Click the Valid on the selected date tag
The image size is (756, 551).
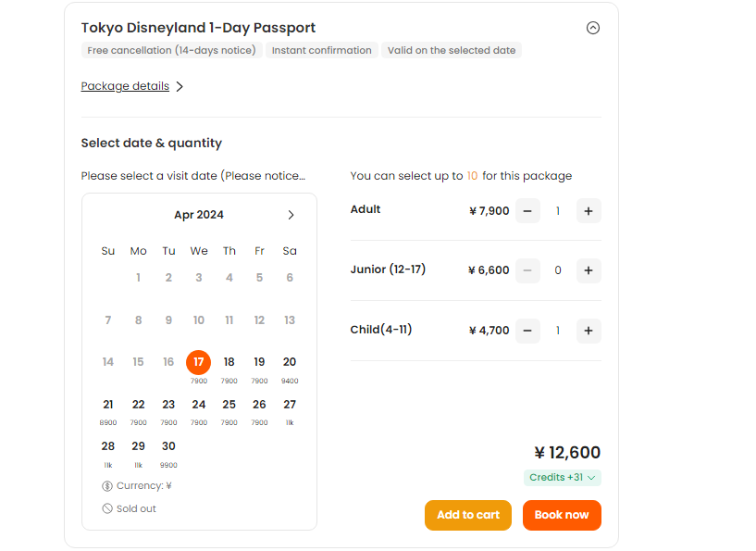pyautogui.click(x=452, y=50)
